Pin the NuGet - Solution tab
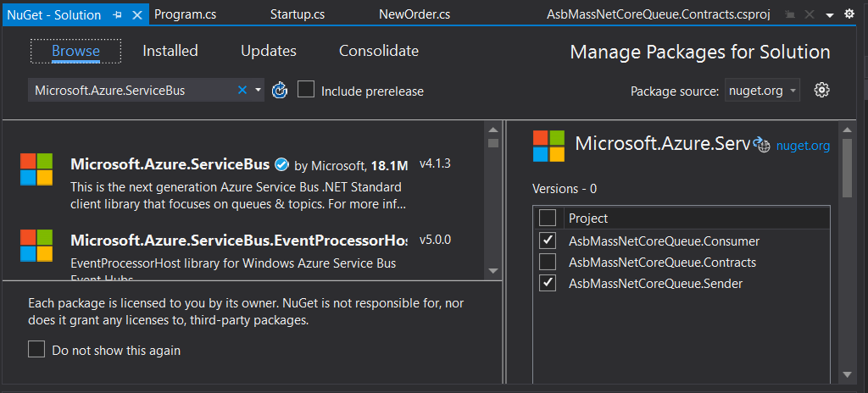The width and height of the screenshot is (868, 393). (118, 14)
